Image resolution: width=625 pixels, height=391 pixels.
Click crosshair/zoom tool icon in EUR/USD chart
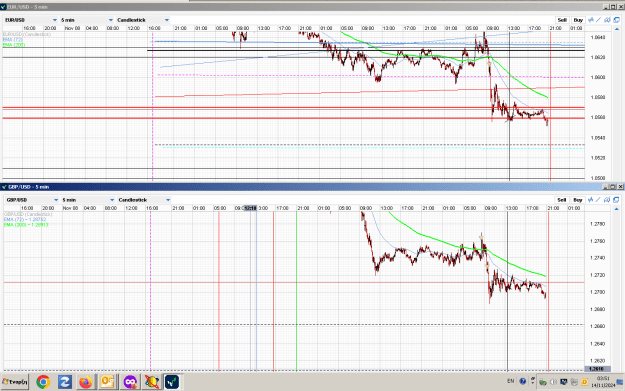[607, 20]
